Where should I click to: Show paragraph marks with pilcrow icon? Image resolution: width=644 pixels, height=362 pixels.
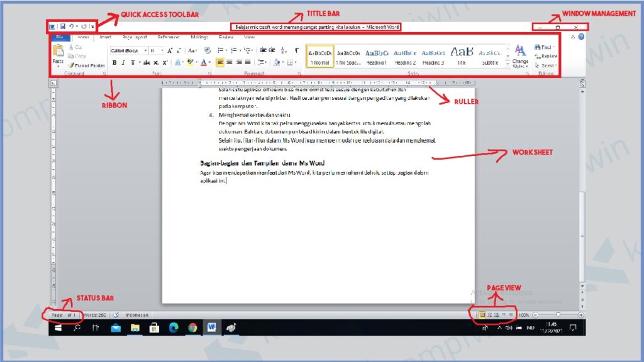pyautogui.click(x=297, y=50)
